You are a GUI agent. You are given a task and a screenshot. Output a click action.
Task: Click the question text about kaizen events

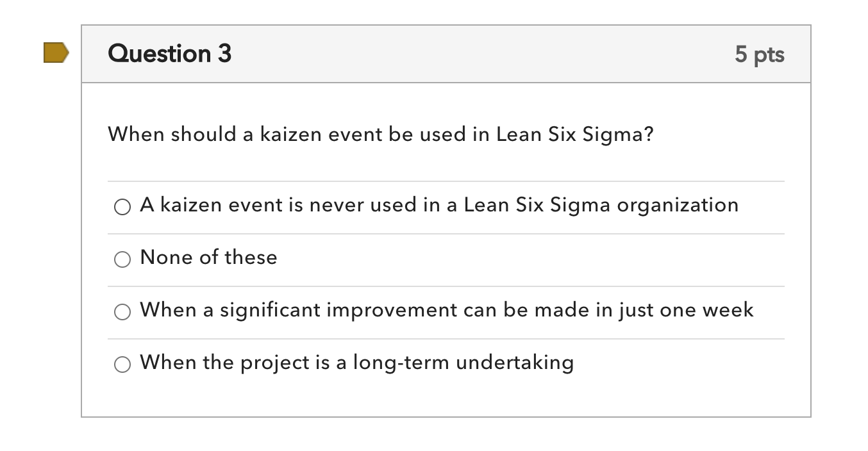[380, 135]
